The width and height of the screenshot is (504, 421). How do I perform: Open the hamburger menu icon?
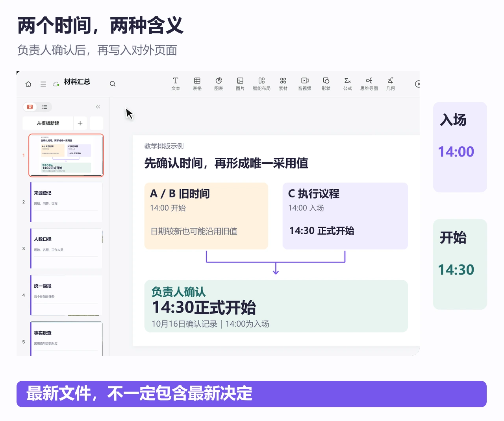(43, 84)
